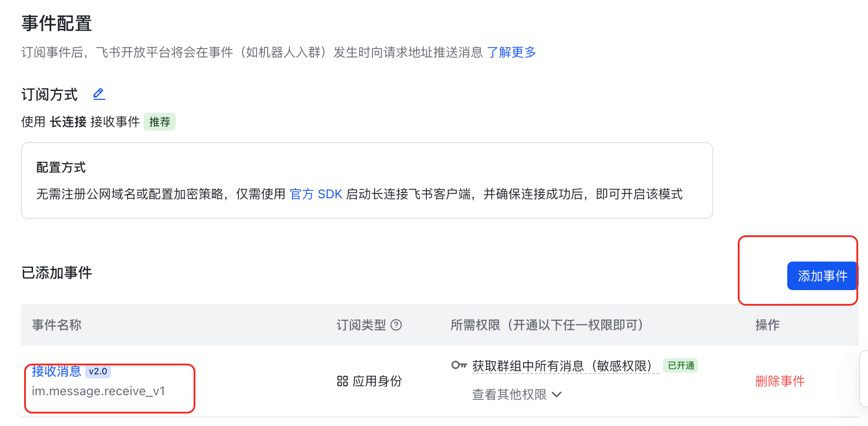
Task: Click the 订阅类型 column header text
Action: pos(361,325)
